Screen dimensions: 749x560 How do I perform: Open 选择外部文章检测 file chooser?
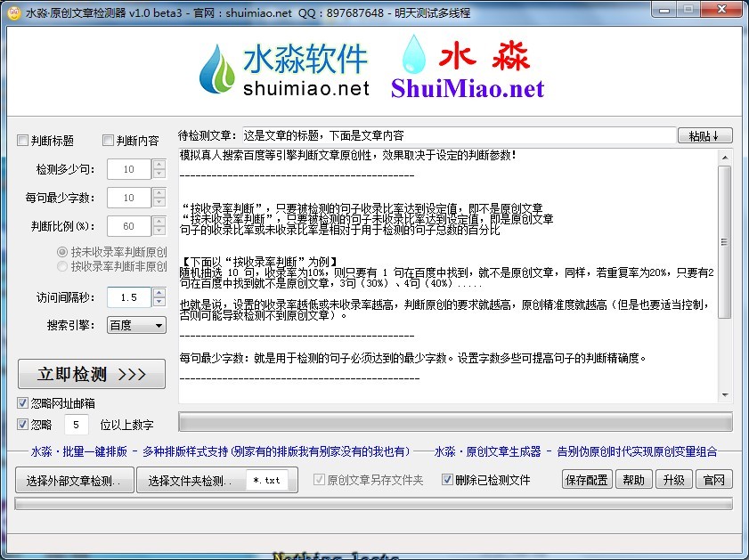click(75, 481)
